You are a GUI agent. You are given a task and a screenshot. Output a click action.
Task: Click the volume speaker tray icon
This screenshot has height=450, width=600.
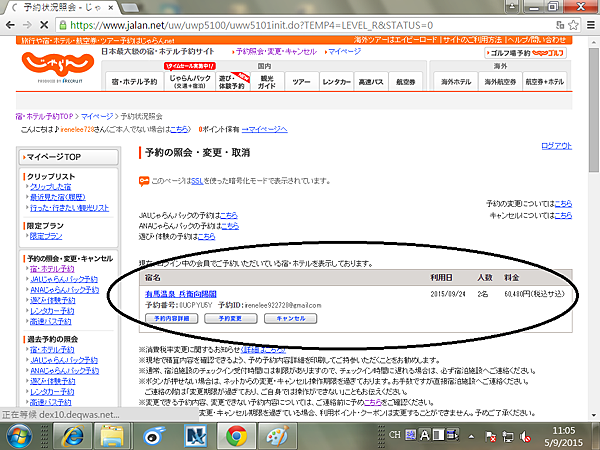click(x=525, y=436)
